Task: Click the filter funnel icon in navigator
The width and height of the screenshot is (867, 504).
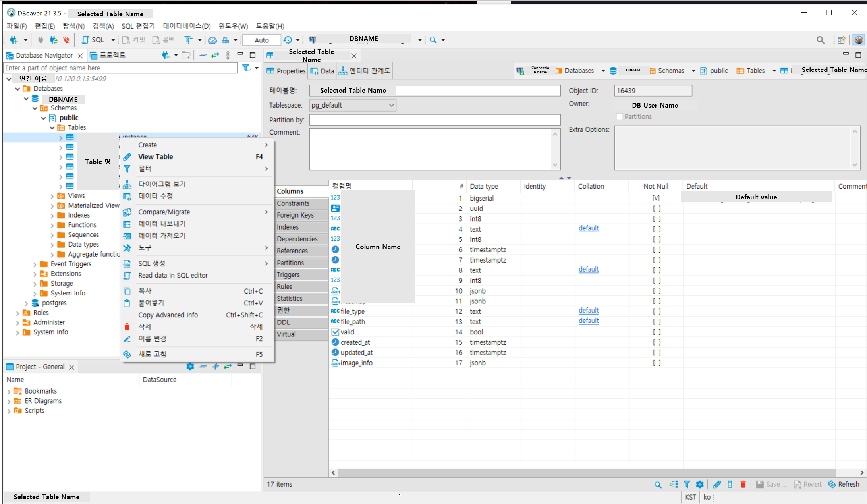Action: coord(246,68)
